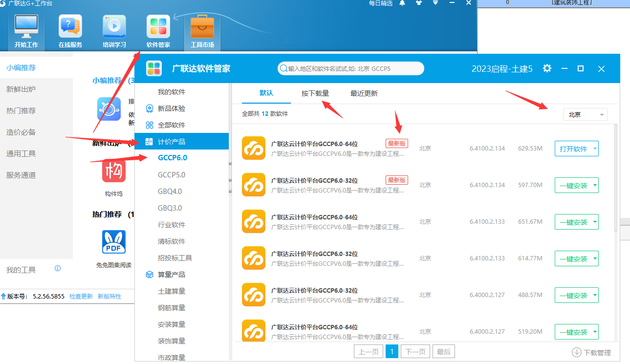
Task: Expand 一键安装 arrow for 651.67M row
Action: point(594,222)
